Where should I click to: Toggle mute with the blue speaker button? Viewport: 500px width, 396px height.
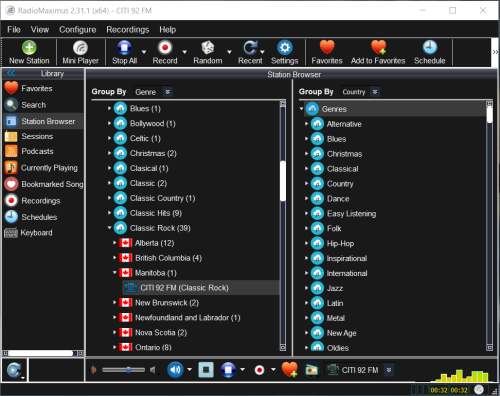click(x=175, y=370)
